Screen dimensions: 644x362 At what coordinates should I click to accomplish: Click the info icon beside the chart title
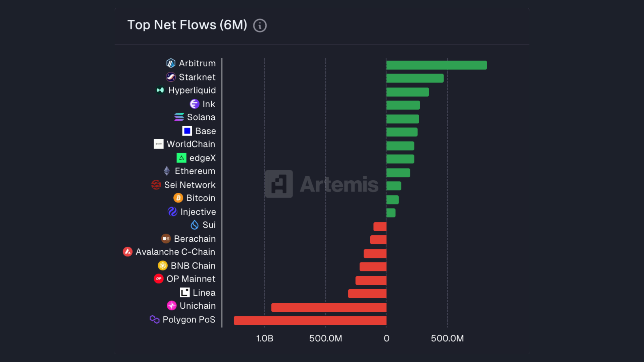coord(260,25)
